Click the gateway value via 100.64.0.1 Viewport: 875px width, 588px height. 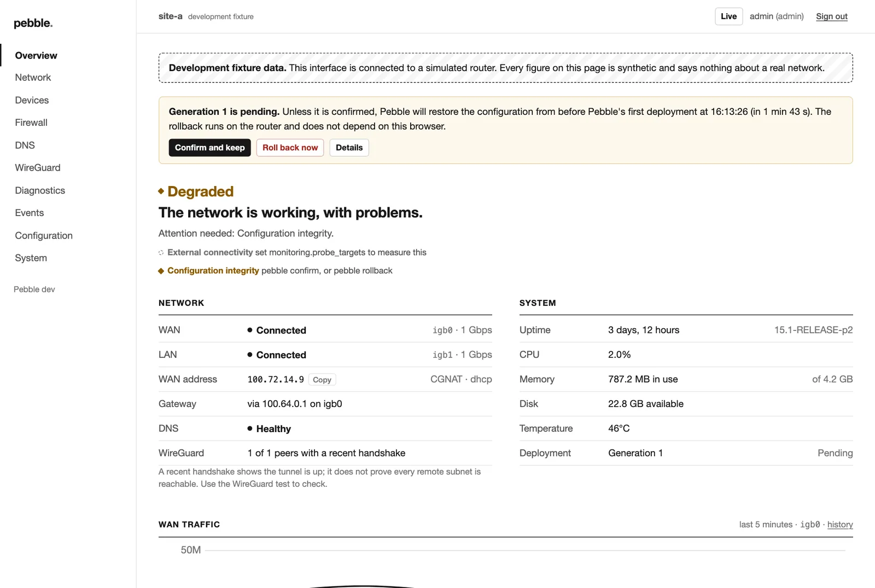(295, 404)
